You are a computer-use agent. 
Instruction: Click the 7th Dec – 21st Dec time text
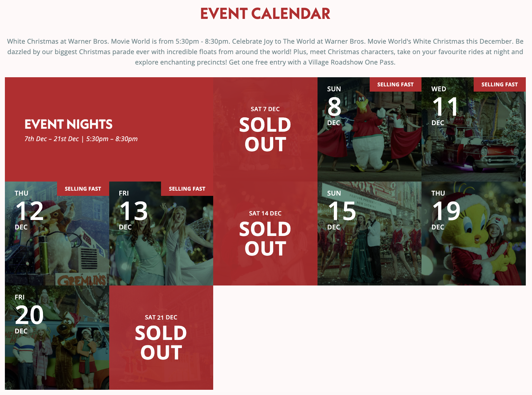click(x=81, y=139)
